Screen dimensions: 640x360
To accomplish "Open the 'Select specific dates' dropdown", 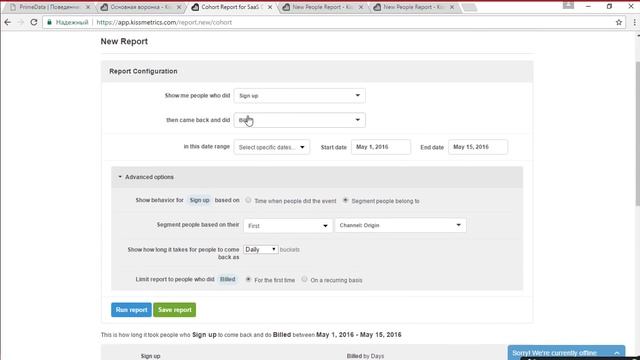I will [x=272, y=147].
